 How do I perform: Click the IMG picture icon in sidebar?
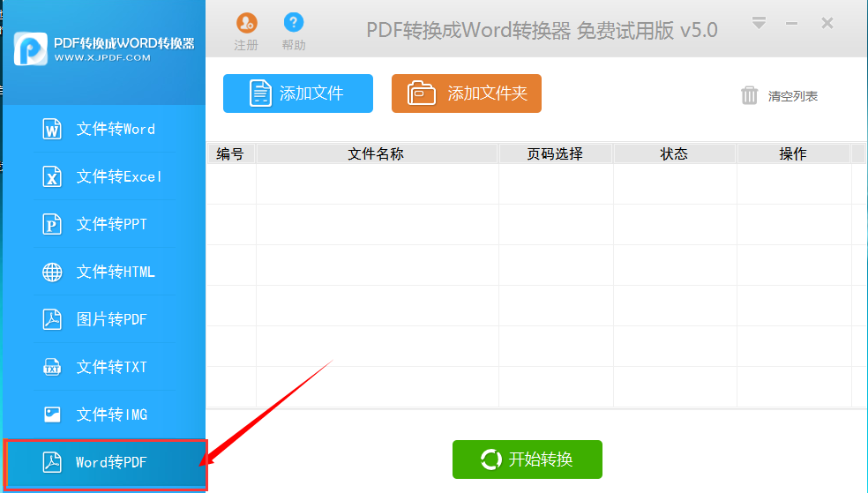coord(52,415)
